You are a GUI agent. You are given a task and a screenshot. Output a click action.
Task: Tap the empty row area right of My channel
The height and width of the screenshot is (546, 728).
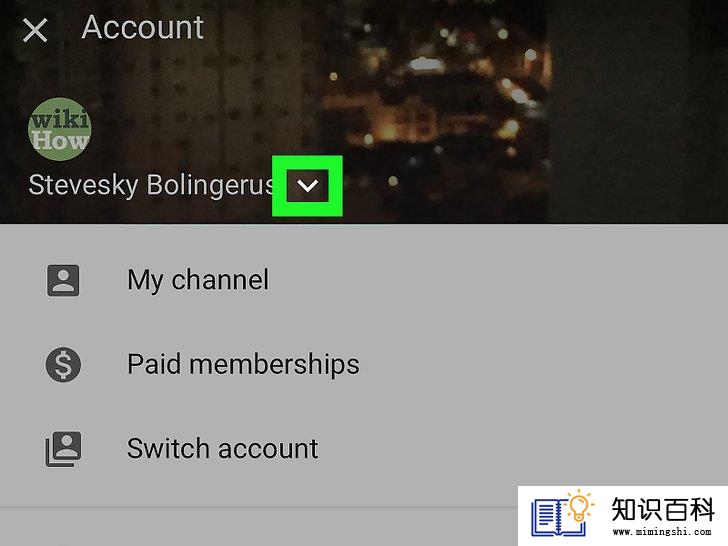(x=497, y=280)
